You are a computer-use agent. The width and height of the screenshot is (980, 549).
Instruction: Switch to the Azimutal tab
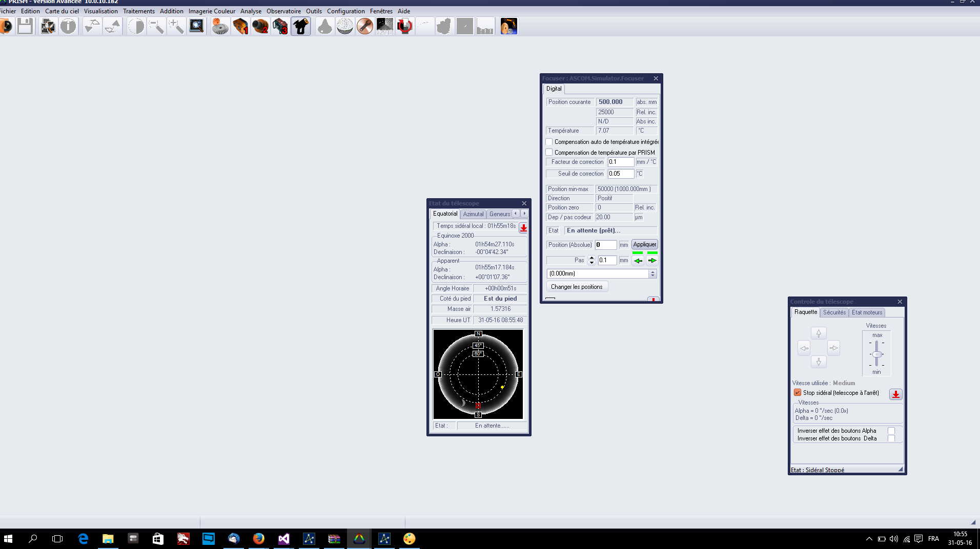tap(473, 214)
